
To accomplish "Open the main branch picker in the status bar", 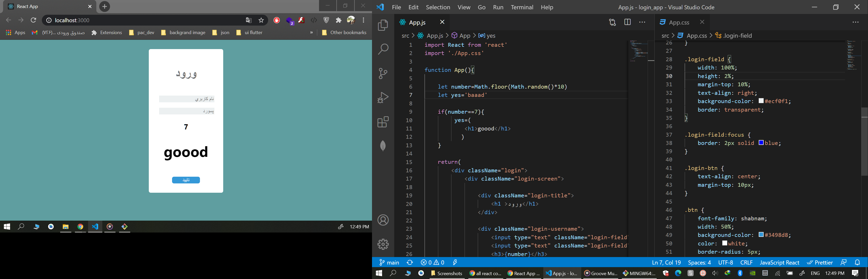I will 389,262.
